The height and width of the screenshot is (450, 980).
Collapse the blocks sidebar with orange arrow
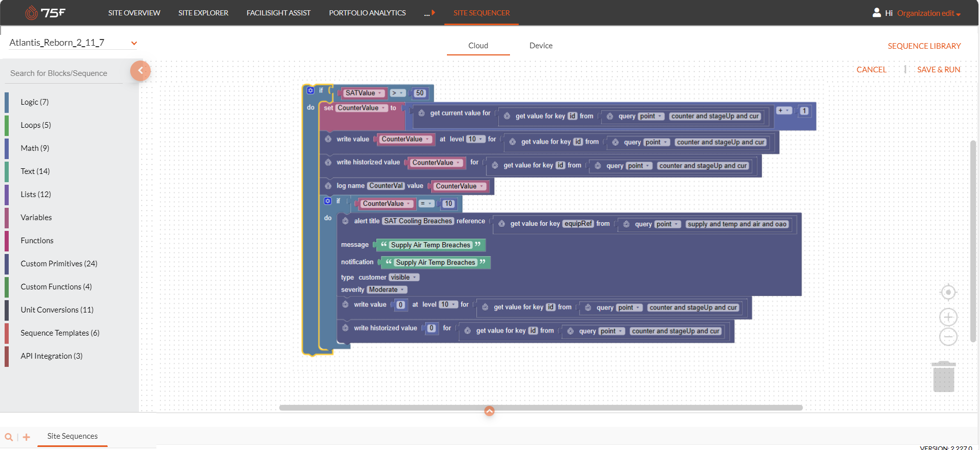pyautogui.click(x=140, y=71)
